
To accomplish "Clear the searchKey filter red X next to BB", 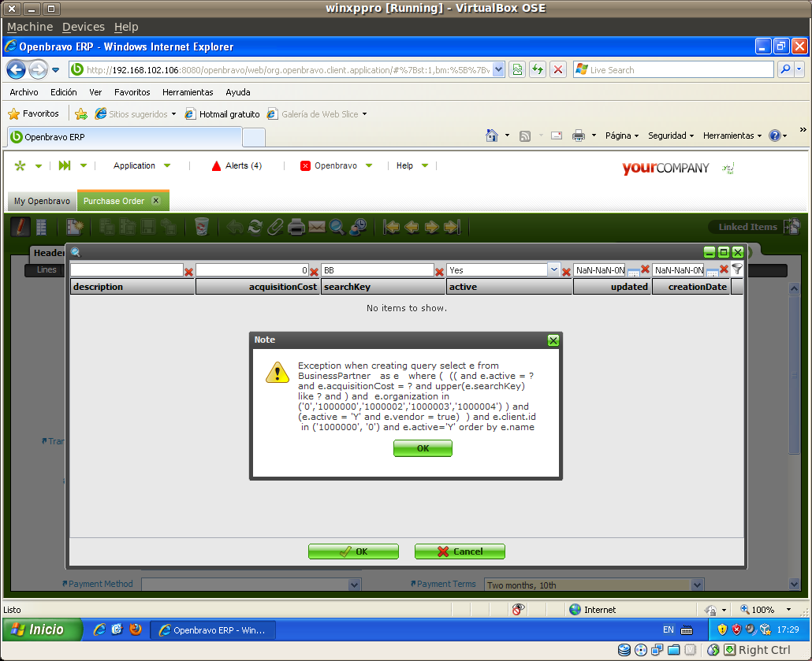I will tap(440, 271).
